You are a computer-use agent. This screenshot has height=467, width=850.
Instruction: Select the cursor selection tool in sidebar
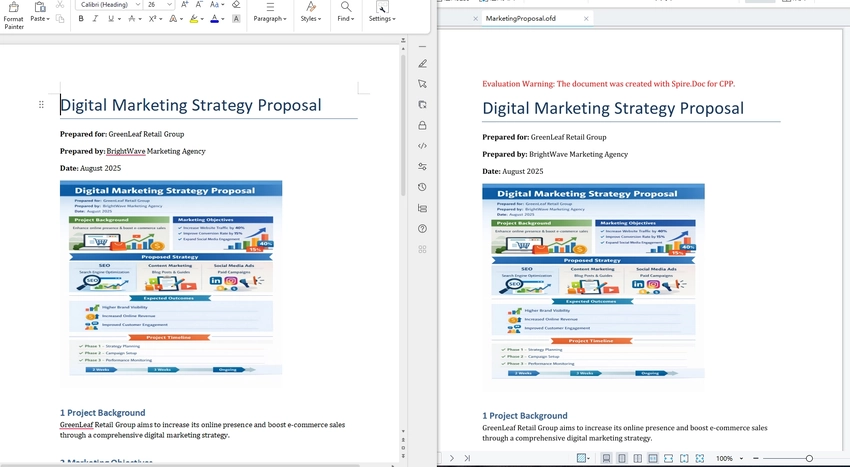point(422,84)
